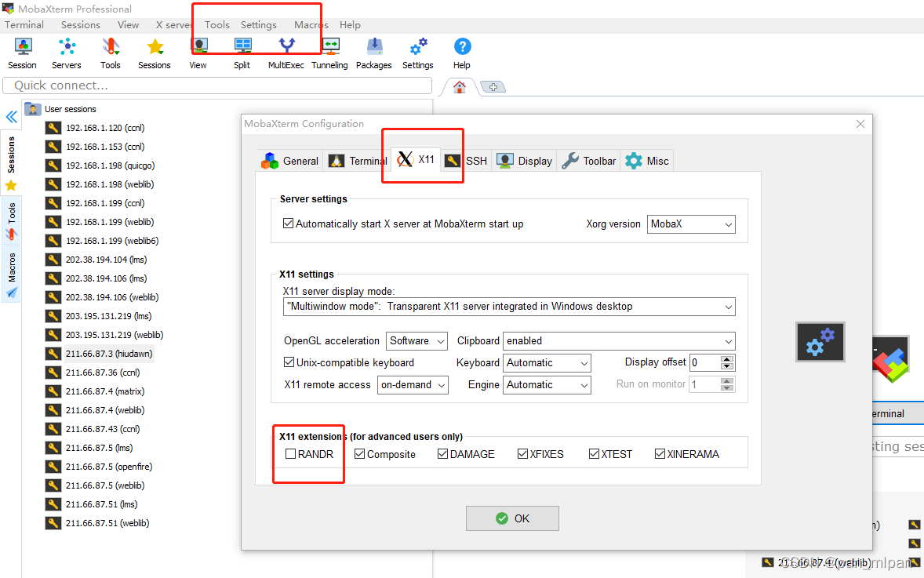Enable the RANDR extension checkbox

coord(290,453)
